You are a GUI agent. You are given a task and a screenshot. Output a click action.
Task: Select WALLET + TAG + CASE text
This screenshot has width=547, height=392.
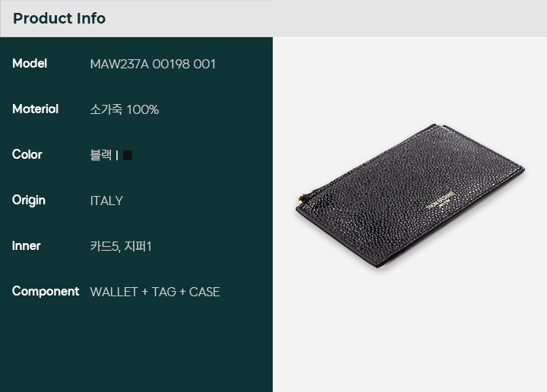pyautogui.click(x=155, y=292)
